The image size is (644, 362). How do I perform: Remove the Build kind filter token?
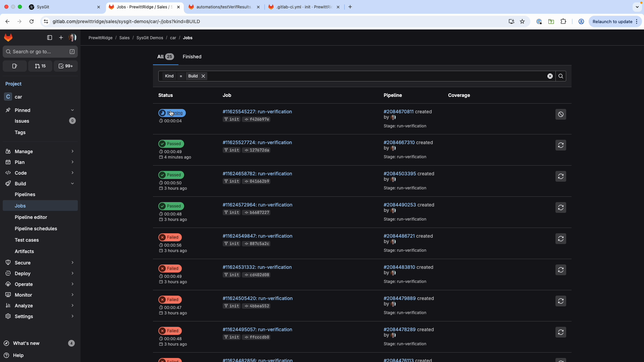point(203,76)
